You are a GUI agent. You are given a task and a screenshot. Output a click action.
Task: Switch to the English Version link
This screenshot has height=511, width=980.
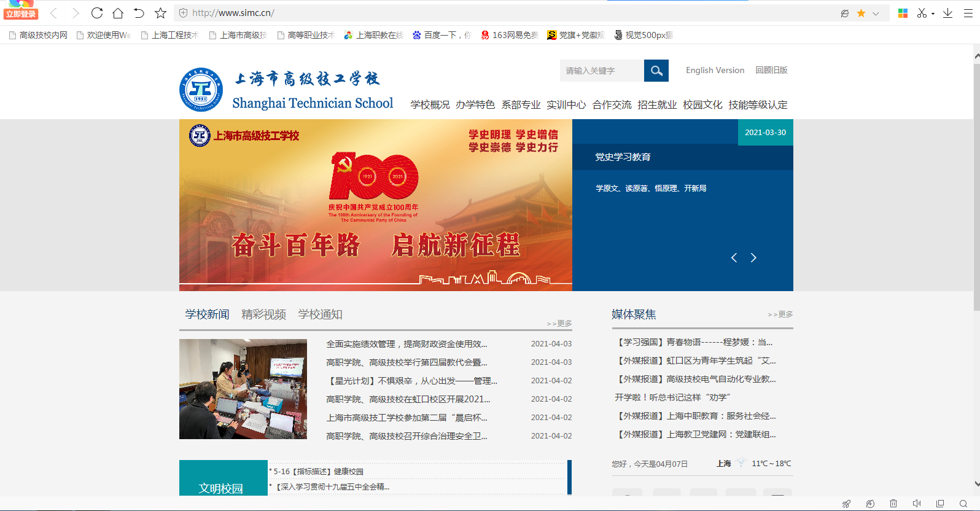pyautogui.click(x=715, y=70)
